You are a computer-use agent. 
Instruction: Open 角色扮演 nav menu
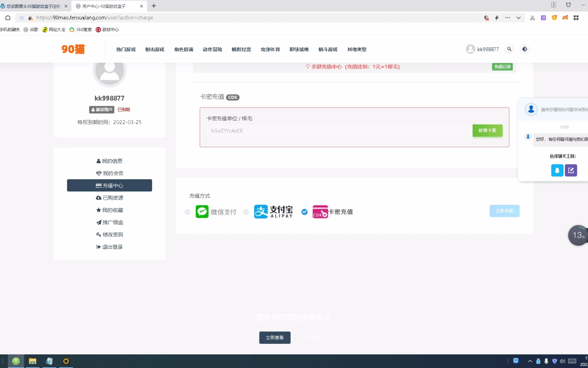184,49
